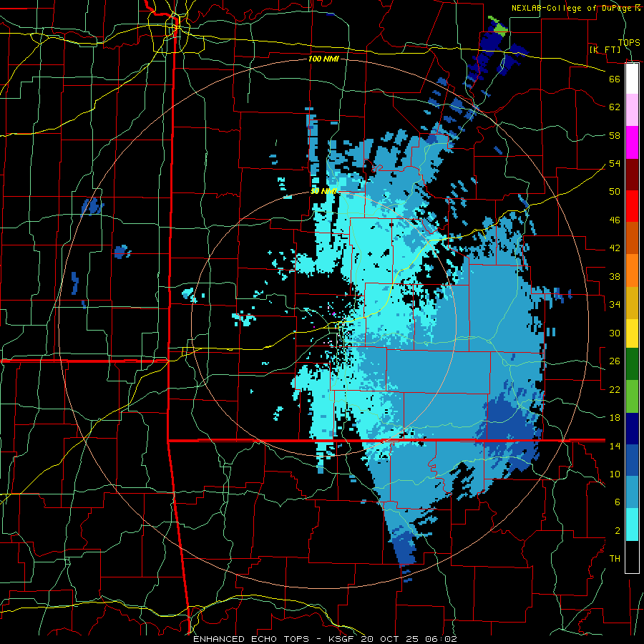Click the white swatch in the tops legend
This screenshot has width=644, height=644.
pos(632,79)
